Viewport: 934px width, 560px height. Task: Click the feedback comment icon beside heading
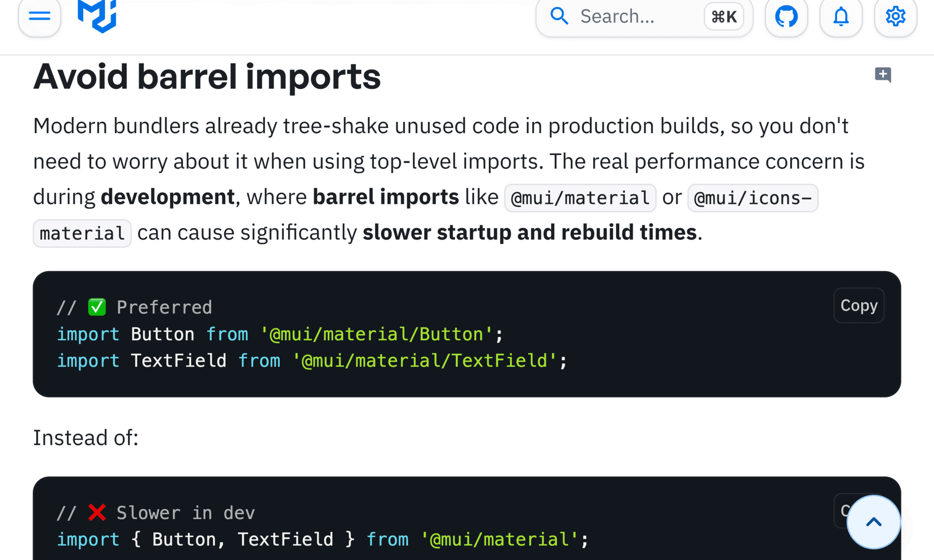pos(883,75)
